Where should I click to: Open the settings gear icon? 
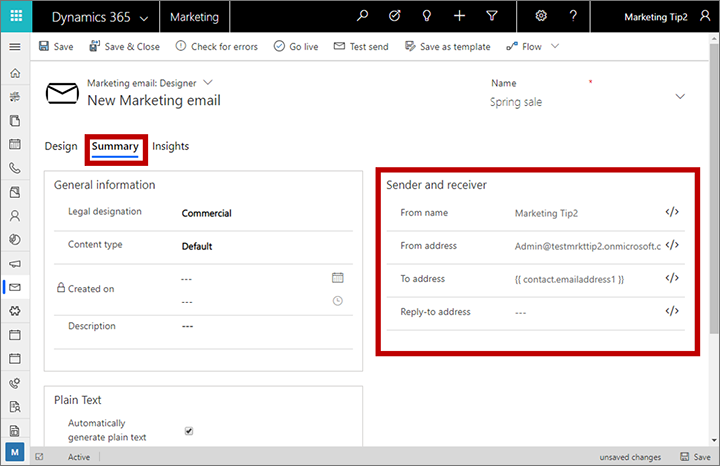pos(541,17)
